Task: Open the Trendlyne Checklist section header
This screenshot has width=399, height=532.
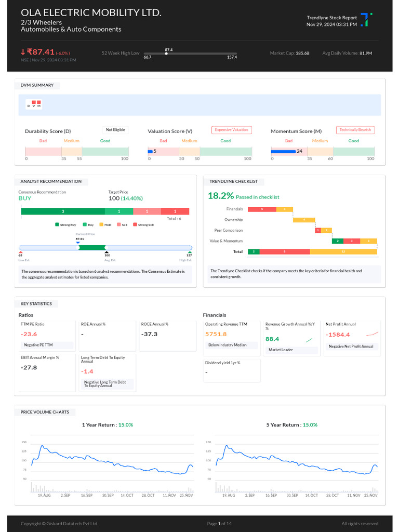Action: [x=234, y=181]
